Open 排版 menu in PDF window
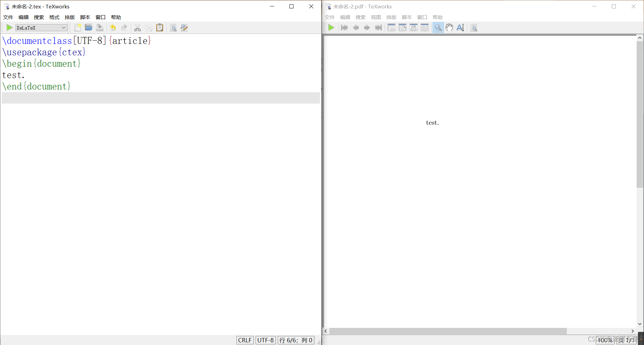This screenshot has width=644, height=345. pos(391,17)
